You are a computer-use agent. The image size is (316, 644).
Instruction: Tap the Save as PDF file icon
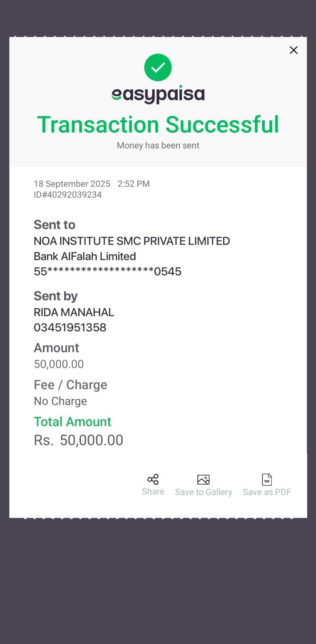267,479
